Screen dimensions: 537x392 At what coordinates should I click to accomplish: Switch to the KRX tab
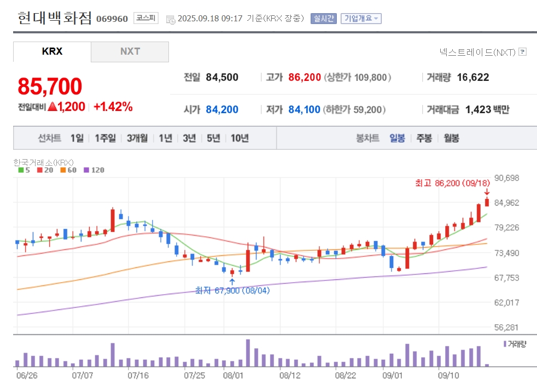tap(52, 52)
